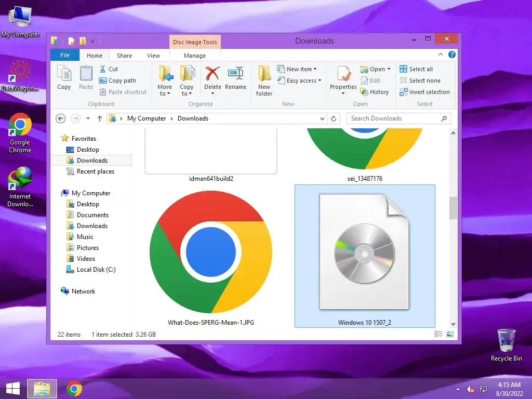Expand the Delete options arrow

(212, 94)
